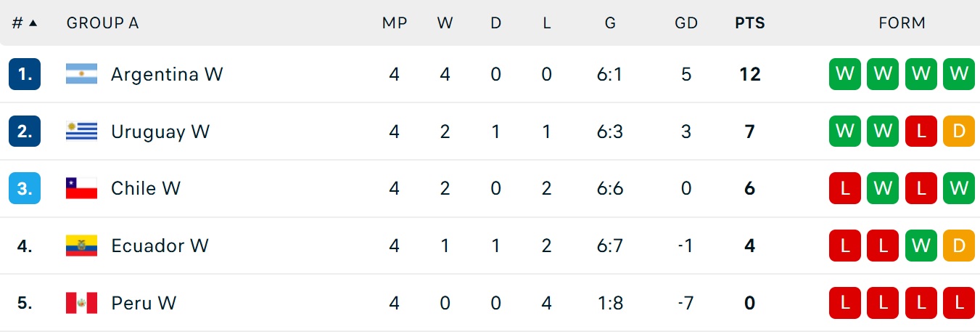Open the Chile W team page
This screenshot has height=332, width=980.
tap(146, 188)
